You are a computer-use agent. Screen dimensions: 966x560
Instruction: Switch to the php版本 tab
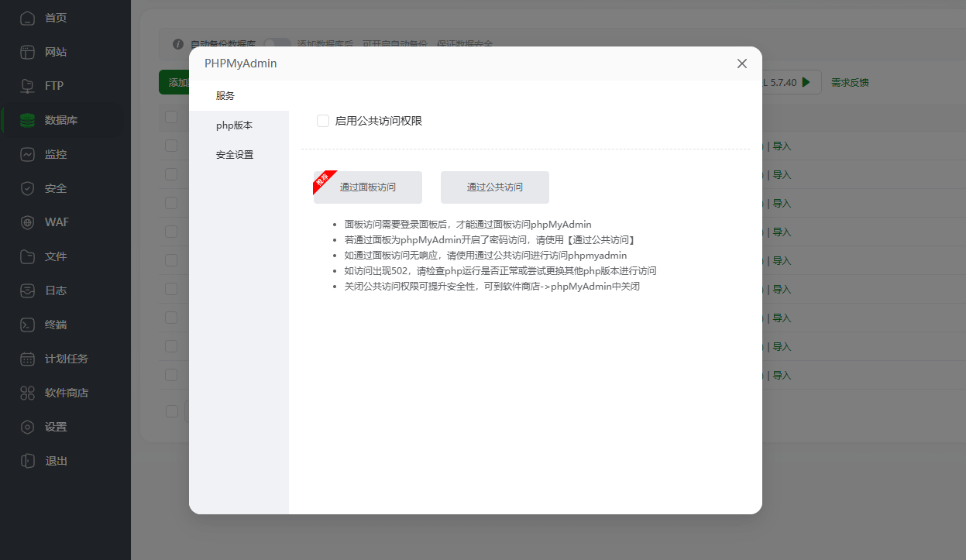pos(239,125)
